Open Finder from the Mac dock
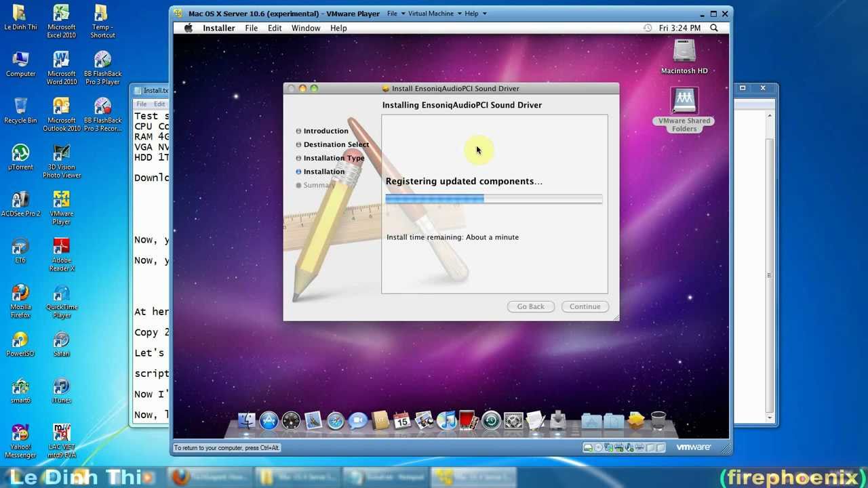 (247, 421)
